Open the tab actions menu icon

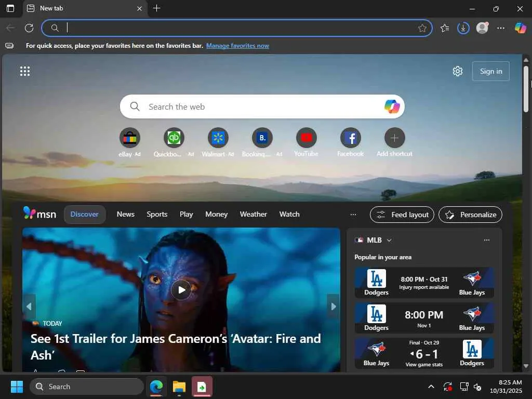10,8
